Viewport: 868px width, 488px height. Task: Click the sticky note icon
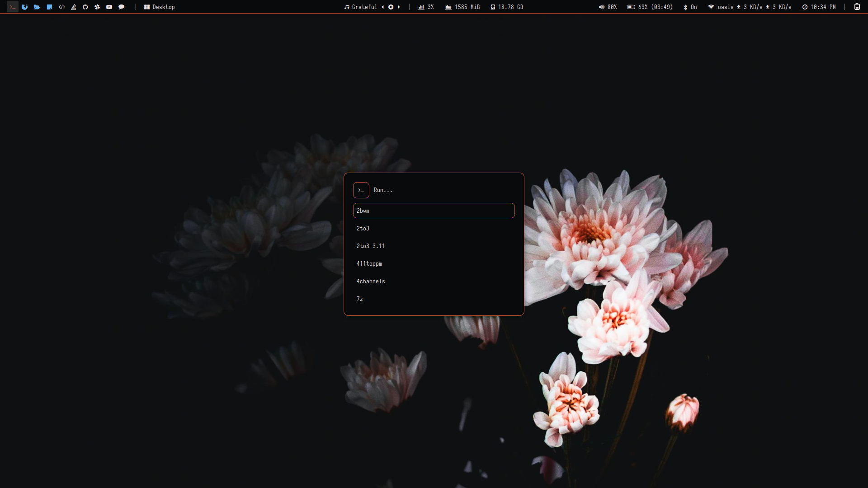49,7
